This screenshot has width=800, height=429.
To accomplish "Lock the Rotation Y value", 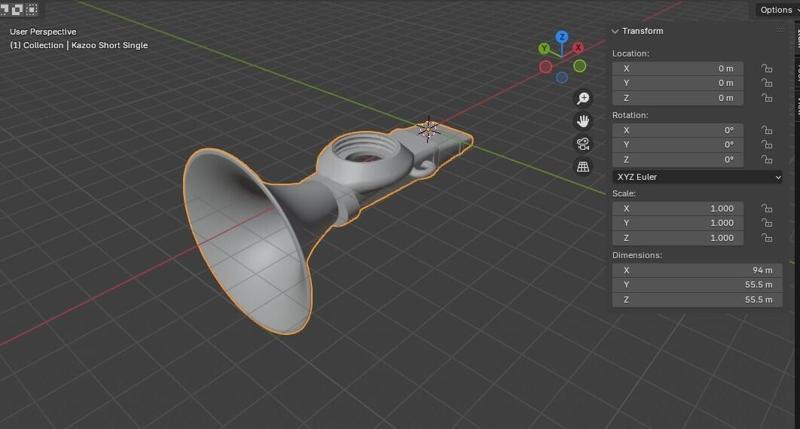I will click(766, 145).
